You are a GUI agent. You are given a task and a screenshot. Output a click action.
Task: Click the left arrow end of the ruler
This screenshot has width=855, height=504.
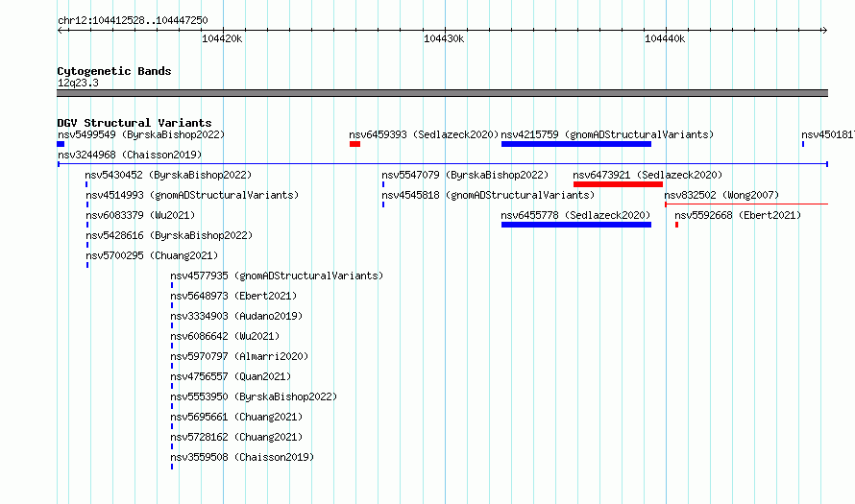coord(61,30)
